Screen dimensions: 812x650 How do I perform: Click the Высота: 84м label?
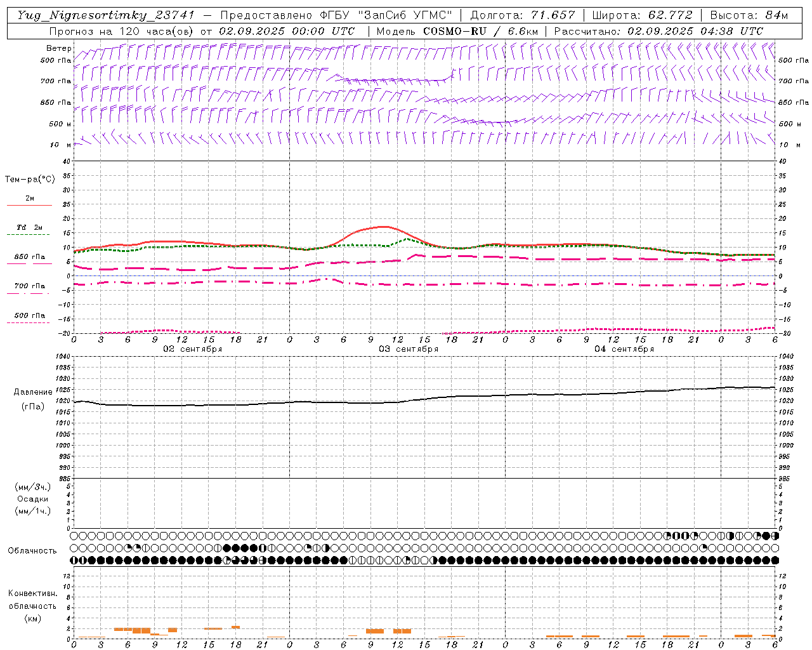pyautogui.click(x=749, y=15)
